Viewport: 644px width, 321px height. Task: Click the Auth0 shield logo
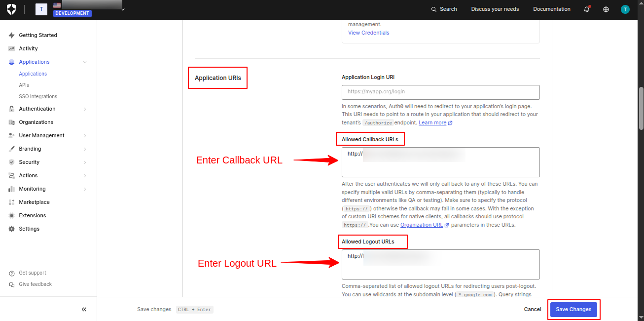[x=11, y=9]
